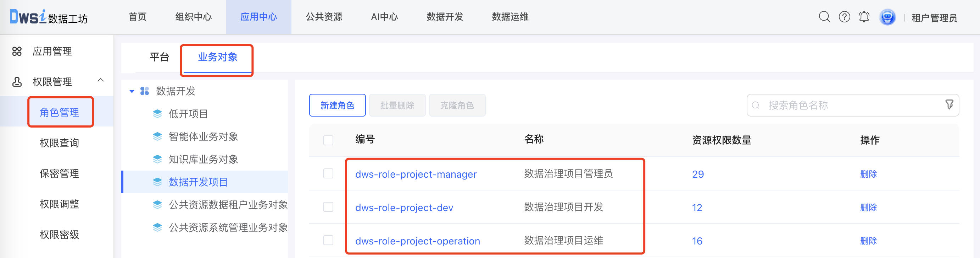
Task: Check the dws-role-project-manager row checkbox
Action: [328, 174]
